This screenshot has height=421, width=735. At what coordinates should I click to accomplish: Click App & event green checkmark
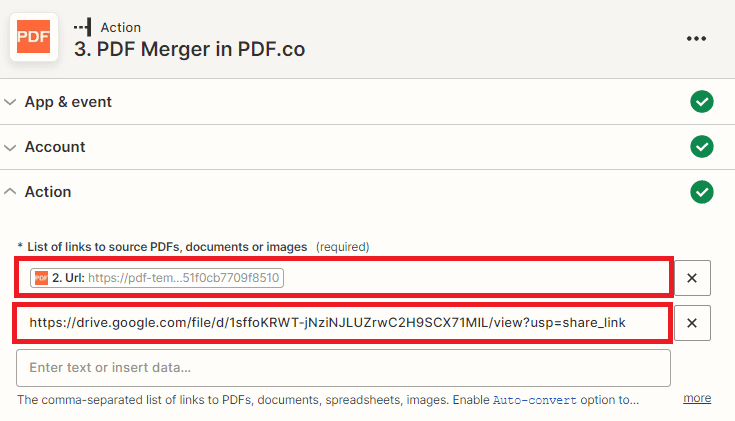coord(701,102)
